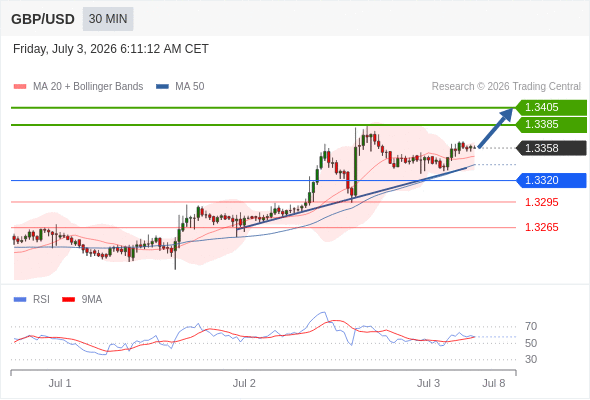Viewport: 590px width, 400px height.
Task: Click the dark blue MA 50 swatch
Action: [x=162, y=87]
